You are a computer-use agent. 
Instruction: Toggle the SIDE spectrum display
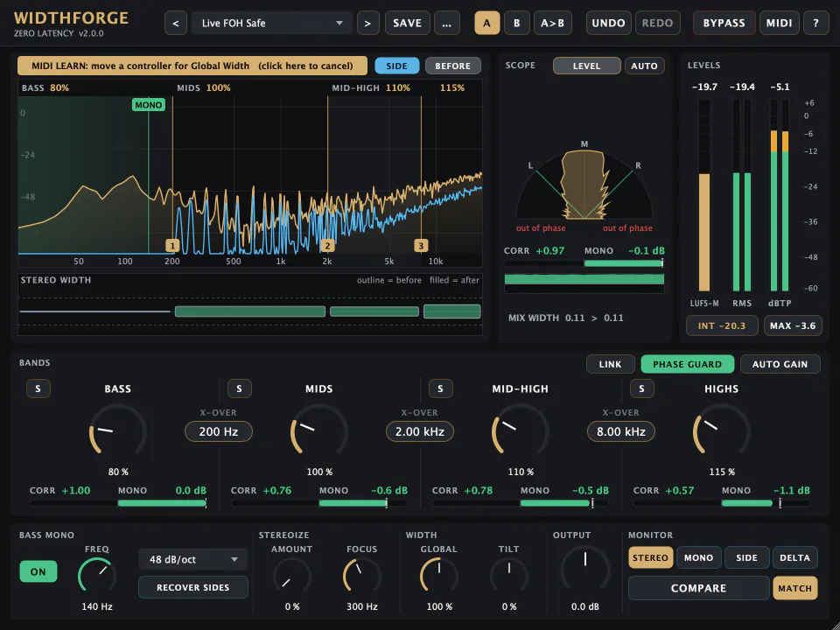397,66
